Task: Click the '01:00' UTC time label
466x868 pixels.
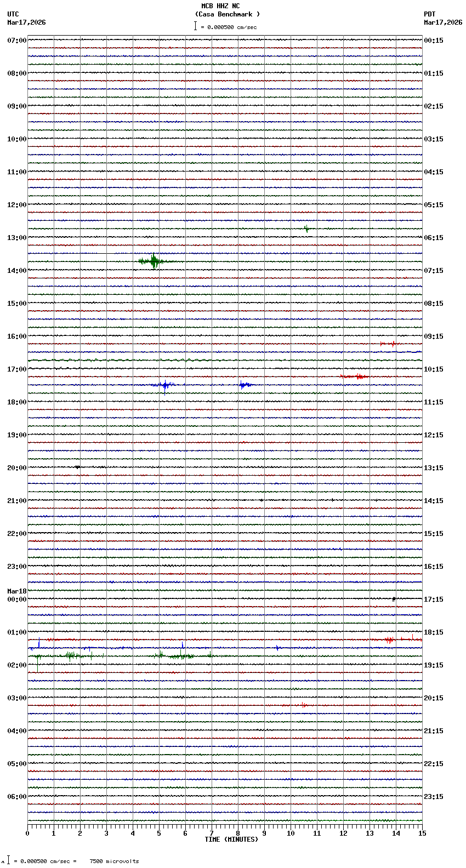Action: [x=17, y=632]
